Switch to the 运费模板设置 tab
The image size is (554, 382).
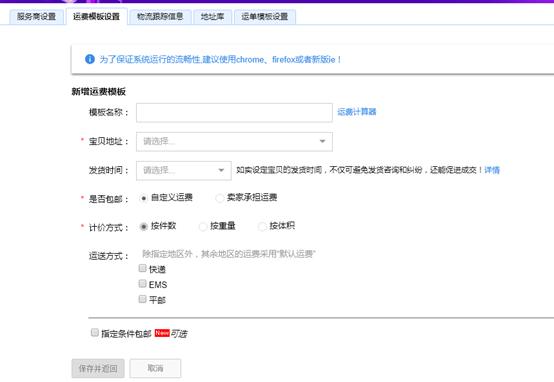[96, 17]
